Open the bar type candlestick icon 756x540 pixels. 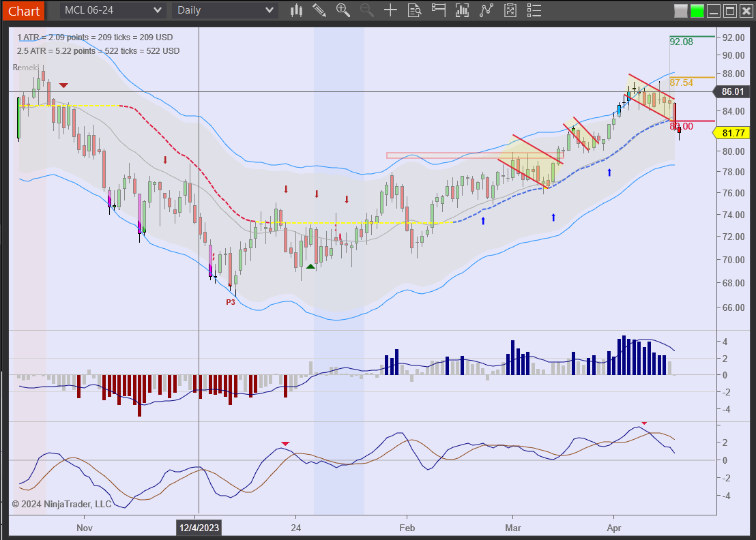(296, 10)
